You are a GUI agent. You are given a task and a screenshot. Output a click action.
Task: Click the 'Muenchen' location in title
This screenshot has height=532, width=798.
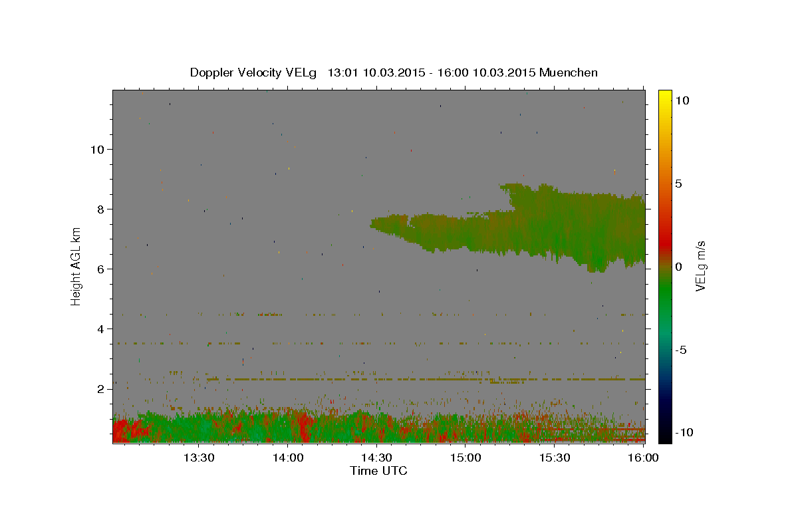569,72
